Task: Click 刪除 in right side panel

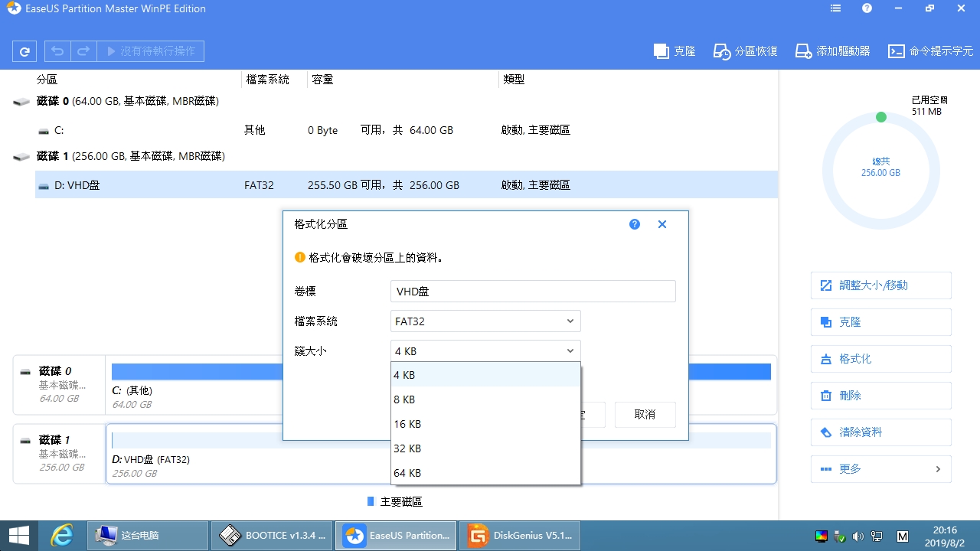Action: point(880,396)
